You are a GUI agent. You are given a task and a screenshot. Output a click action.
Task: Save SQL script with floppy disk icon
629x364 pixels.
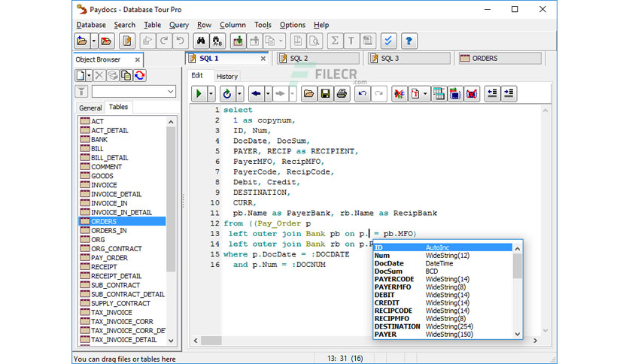(x=325, y=94)
